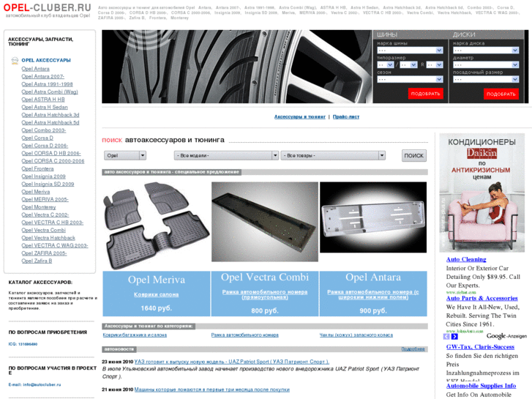Open GW-Tax, Claris-Success ad link
The width and height of the screenshot is (532, 399).
480,347
